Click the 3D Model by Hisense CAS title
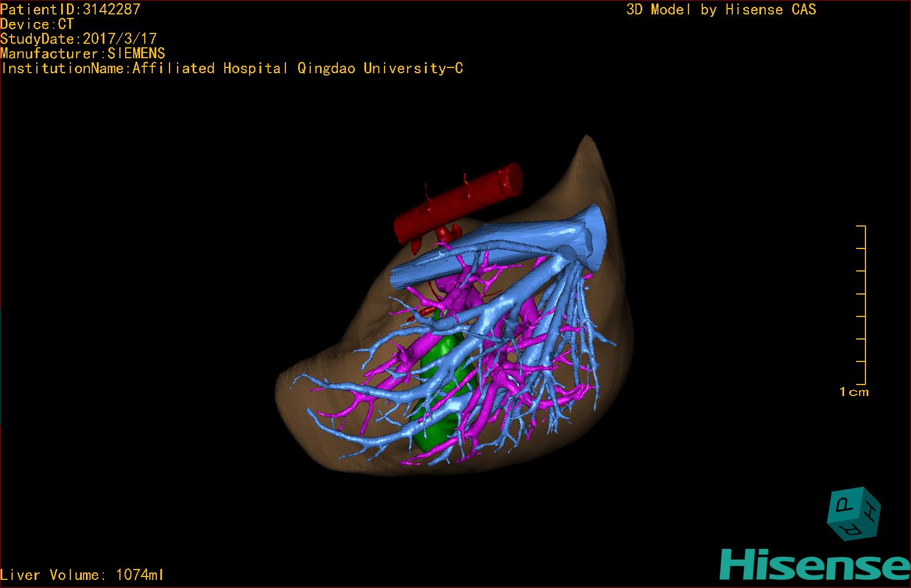911x588 pixels. (721, 10)
